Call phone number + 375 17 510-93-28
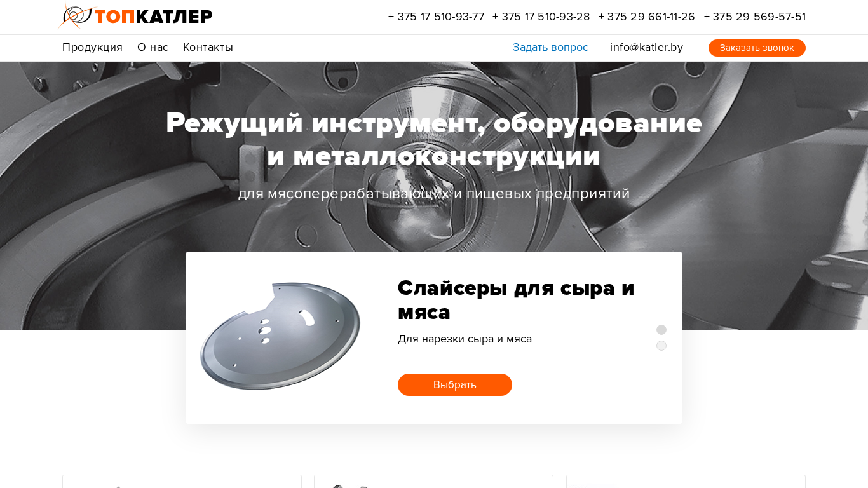This screenshot has width=868, height=488. tap(541, 17)
